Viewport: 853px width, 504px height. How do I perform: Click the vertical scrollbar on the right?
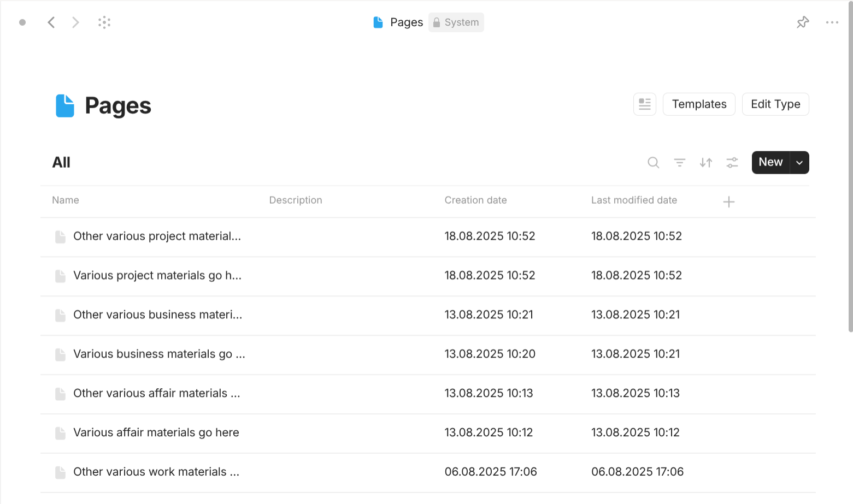coord(850,164)
